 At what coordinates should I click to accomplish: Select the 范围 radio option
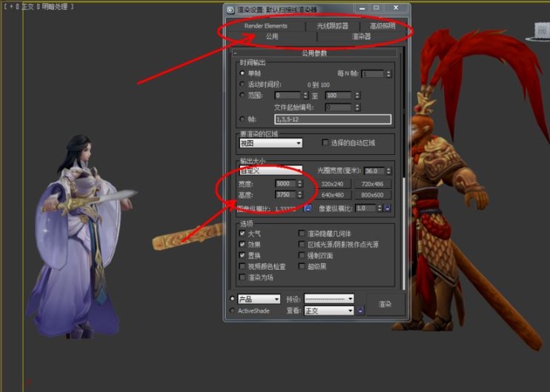242,95
